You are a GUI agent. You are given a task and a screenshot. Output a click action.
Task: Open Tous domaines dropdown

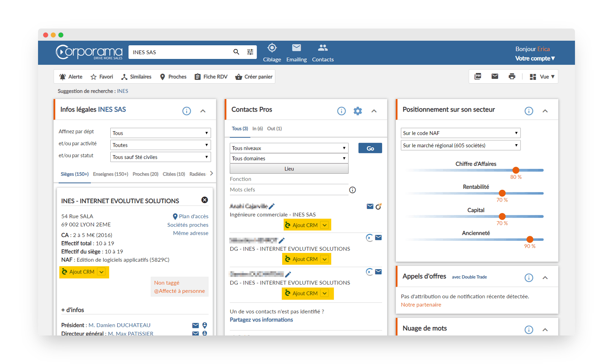(289, 158)
